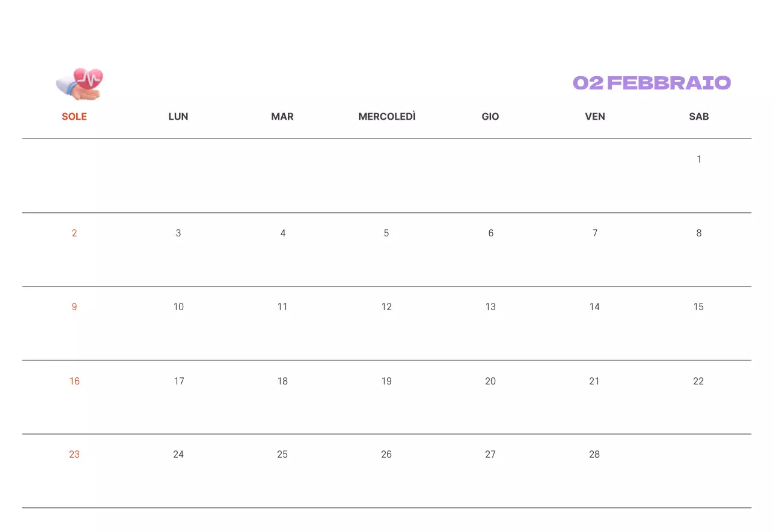
Task: Select the SOLE column header
Action: pyautogui.click(x=74, y=117)
